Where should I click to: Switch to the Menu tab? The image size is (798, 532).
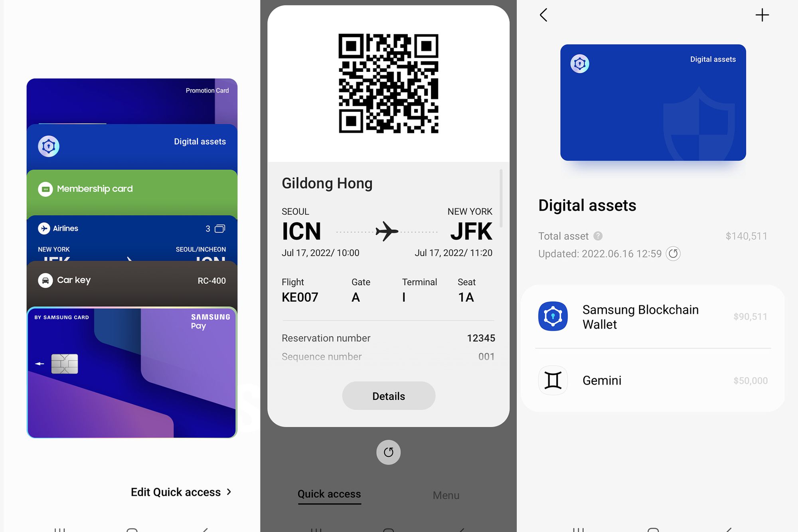point(446,493)
